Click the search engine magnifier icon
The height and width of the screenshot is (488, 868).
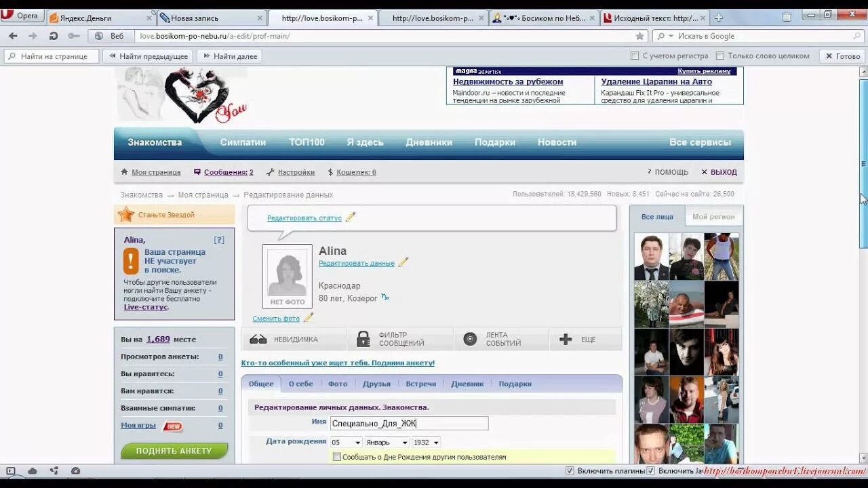pyautogui.click(x=662, y=36)
